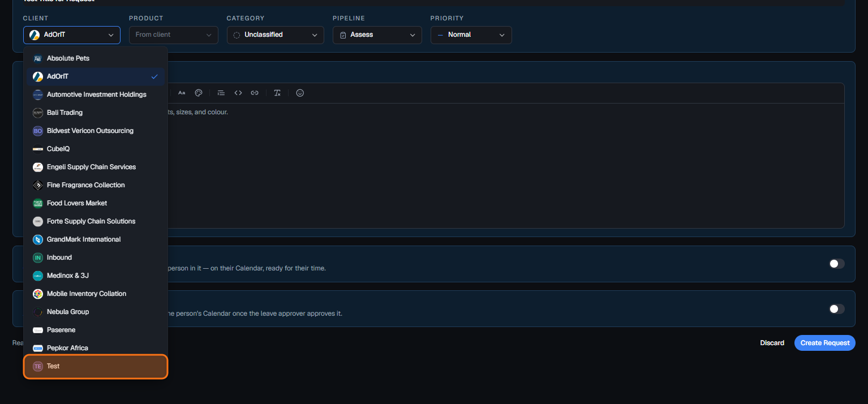Choose CubeIQ in the client list
This screenshot has height=404, width=868.
(x=96, y=149)
